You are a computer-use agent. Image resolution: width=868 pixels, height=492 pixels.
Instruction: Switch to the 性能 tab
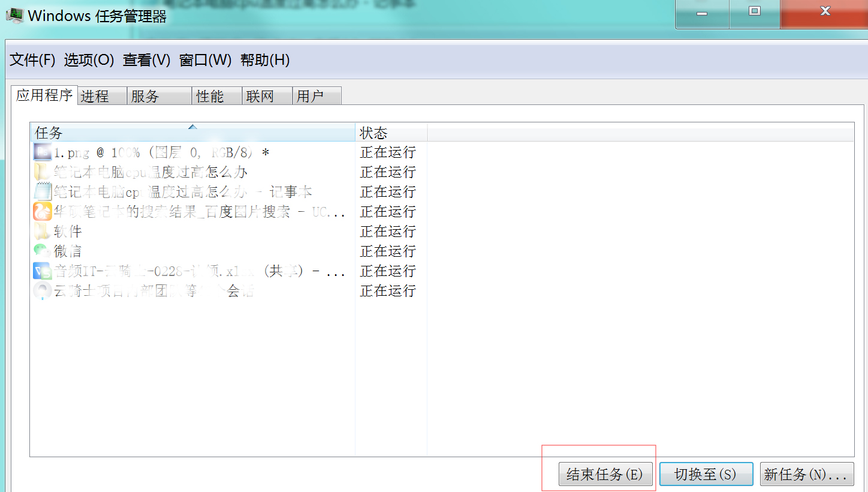pos(217,96)
